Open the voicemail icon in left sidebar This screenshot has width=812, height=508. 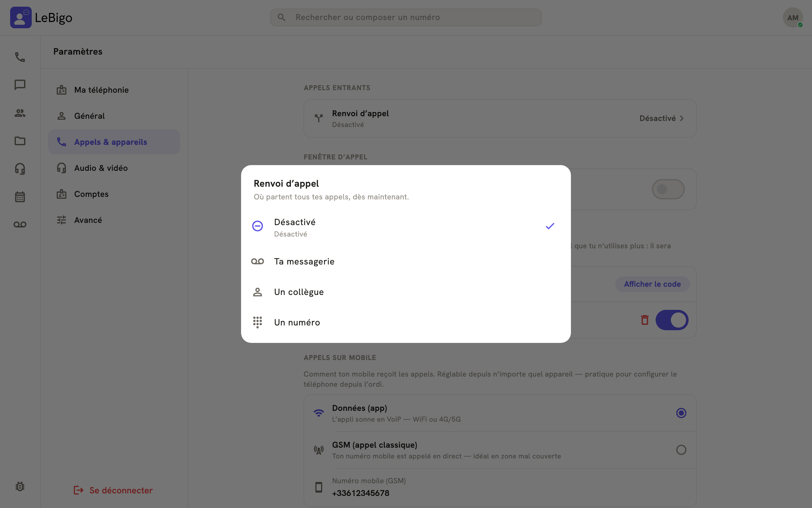(20, 224)
